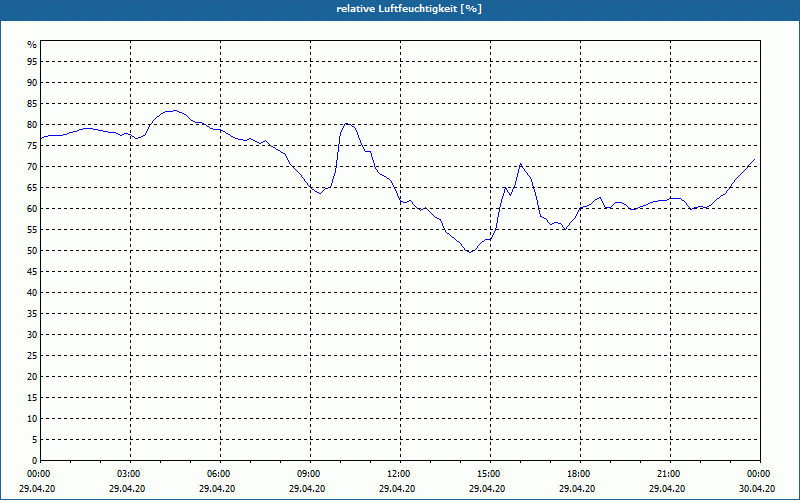The image size is (800, 500).
Task: Select the 12:00 time label
Action: click(x=397, y=474)
